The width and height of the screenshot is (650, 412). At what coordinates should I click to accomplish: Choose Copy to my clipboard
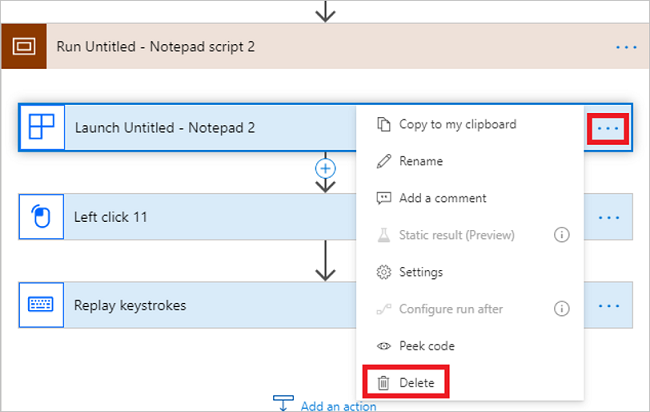click(457, 124)
